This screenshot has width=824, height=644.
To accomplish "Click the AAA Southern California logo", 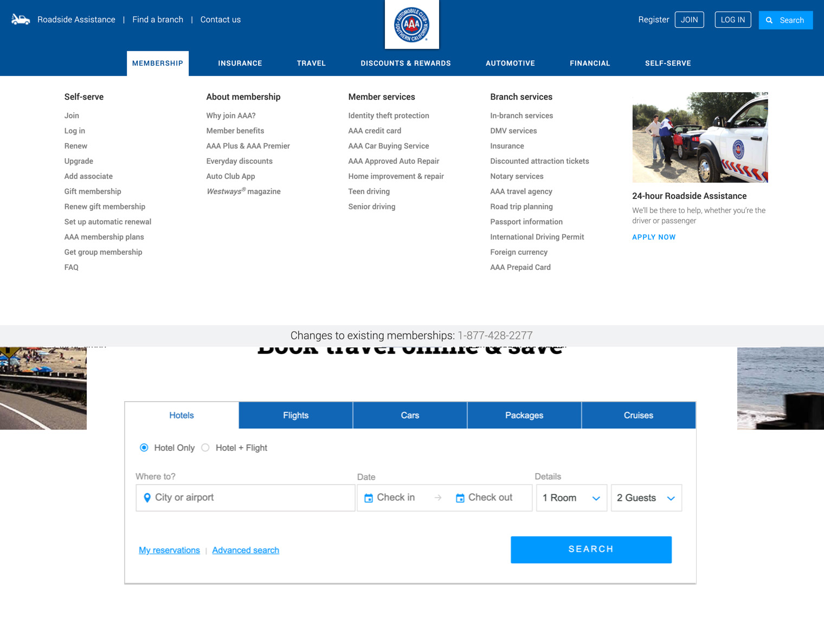I will 412,24.
